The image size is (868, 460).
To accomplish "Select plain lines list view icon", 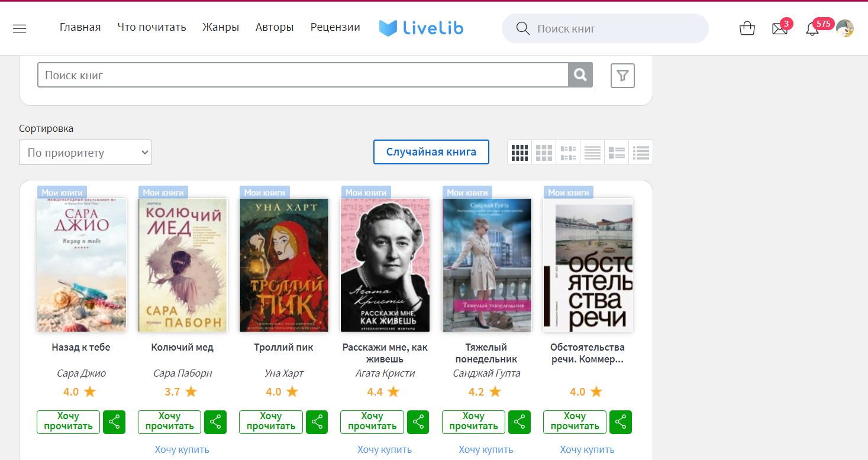I will click(x=592, y=153).
